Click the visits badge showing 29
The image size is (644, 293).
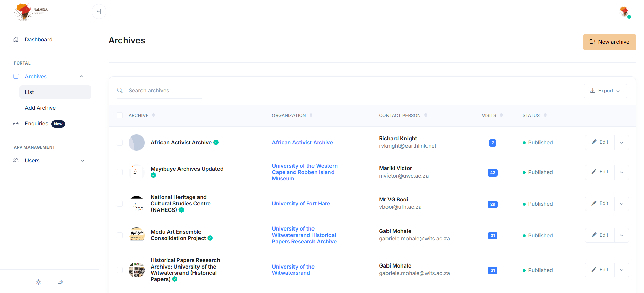pos(492,204)
